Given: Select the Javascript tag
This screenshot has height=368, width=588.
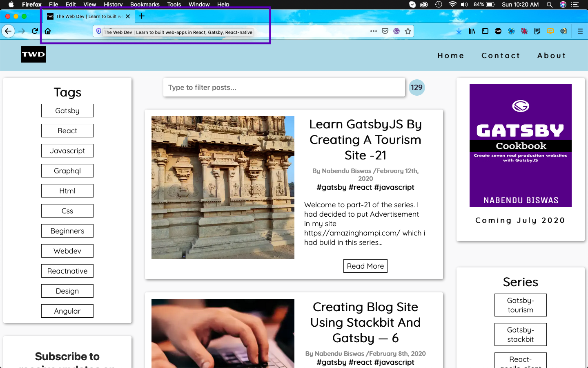Looking at the screenshot, I should (x=67, y=151).
